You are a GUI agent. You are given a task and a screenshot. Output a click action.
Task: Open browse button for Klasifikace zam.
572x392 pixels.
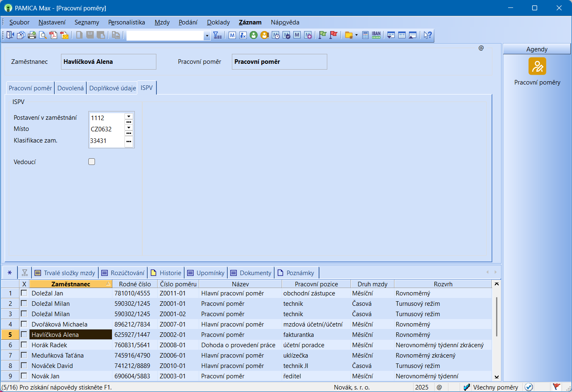pyautogui.click(x=129, y=141)
